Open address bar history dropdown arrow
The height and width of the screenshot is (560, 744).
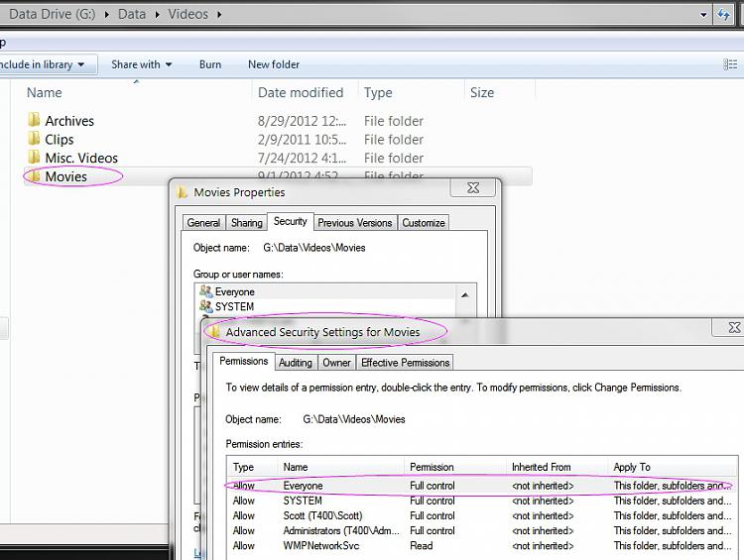703,15
